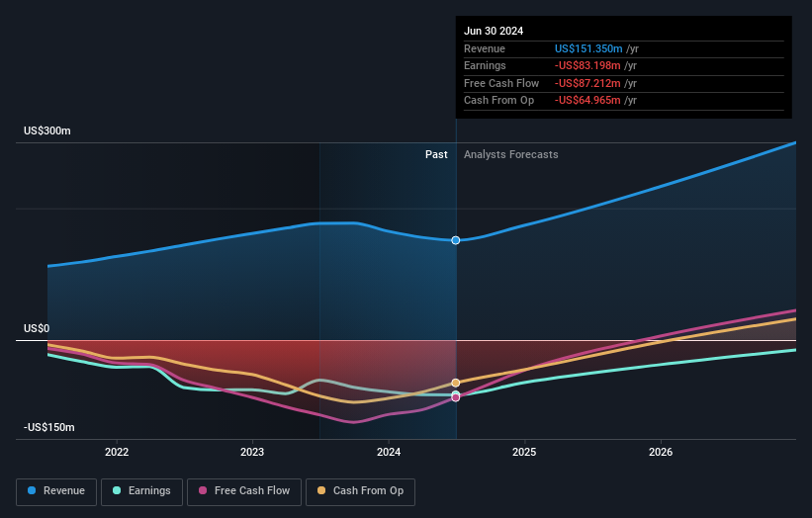Click the Free Cash Flow label in tooltip
This screenshot has height=518, width=812.
[501, 83]
